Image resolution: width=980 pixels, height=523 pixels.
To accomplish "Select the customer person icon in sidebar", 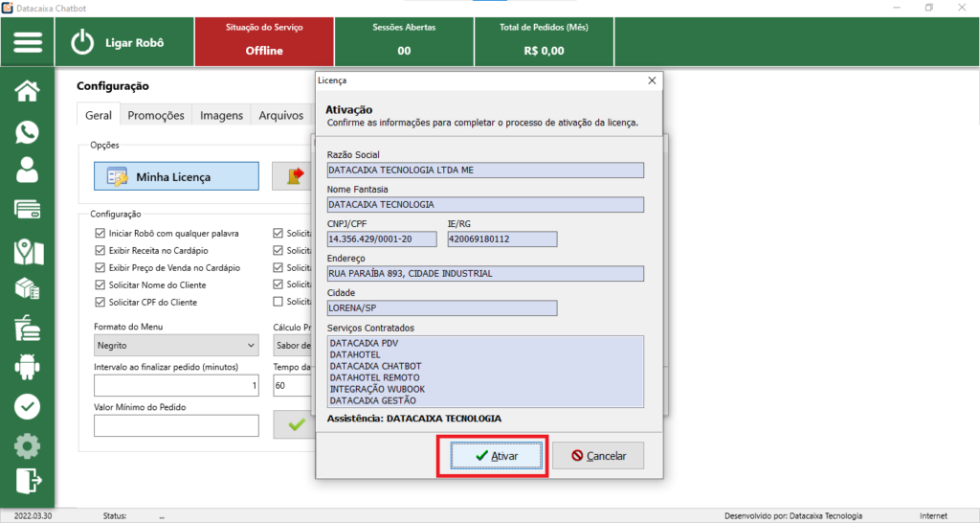I will 28,171.
